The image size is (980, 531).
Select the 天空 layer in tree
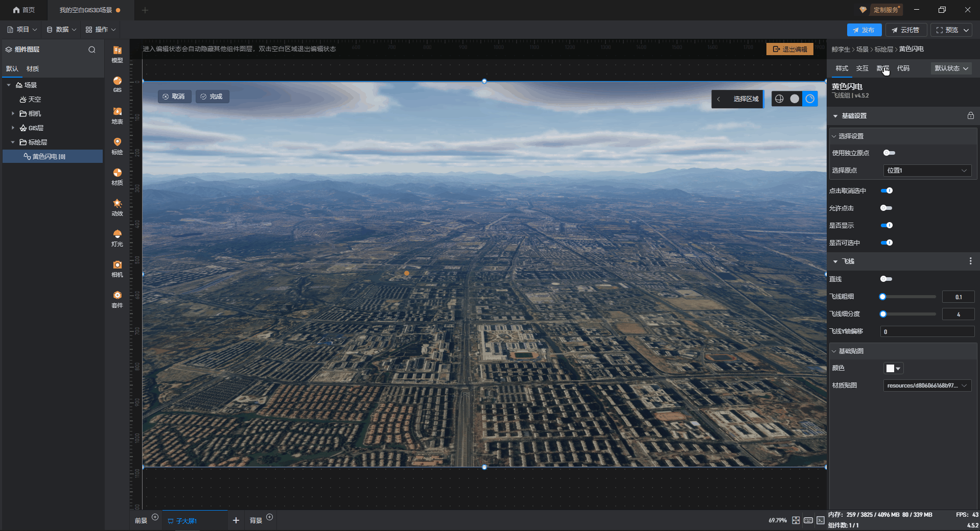click(x=31, y=100)
